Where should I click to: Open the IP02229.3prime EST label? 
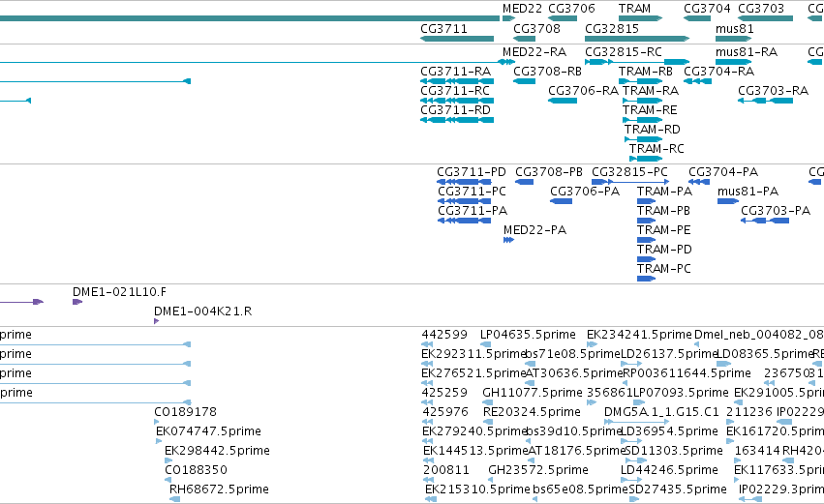[x=780, y=489]
